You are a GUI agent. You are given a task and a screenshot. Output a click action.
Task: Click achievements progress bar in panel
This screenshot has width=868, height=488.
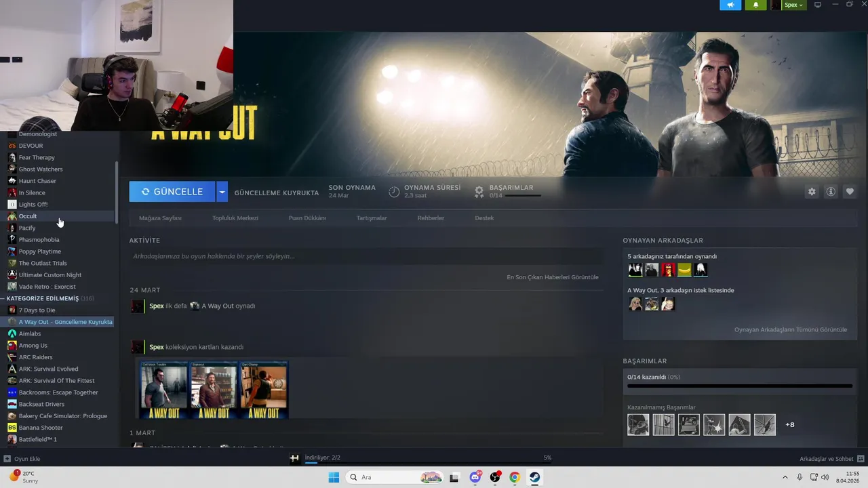point(740,386)
